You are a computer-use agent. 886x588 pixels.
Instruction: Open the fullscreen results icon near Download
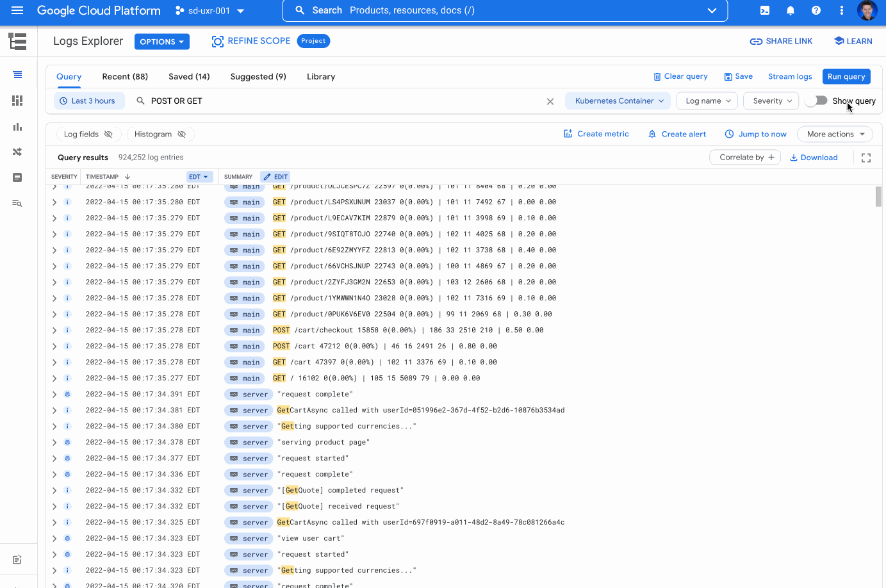click(x=866, y=158)
